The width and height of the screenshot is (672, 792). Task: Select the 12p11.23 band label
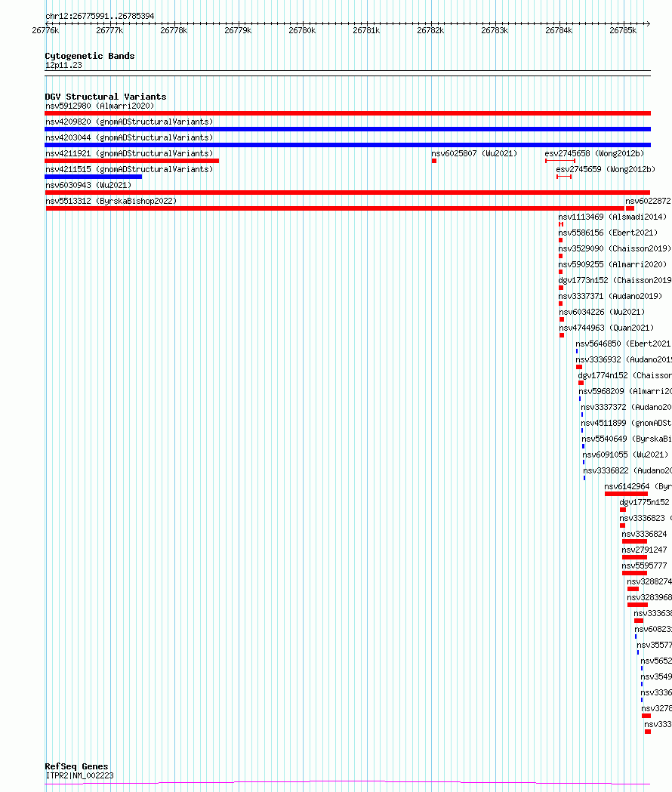(x=63, y=65)
